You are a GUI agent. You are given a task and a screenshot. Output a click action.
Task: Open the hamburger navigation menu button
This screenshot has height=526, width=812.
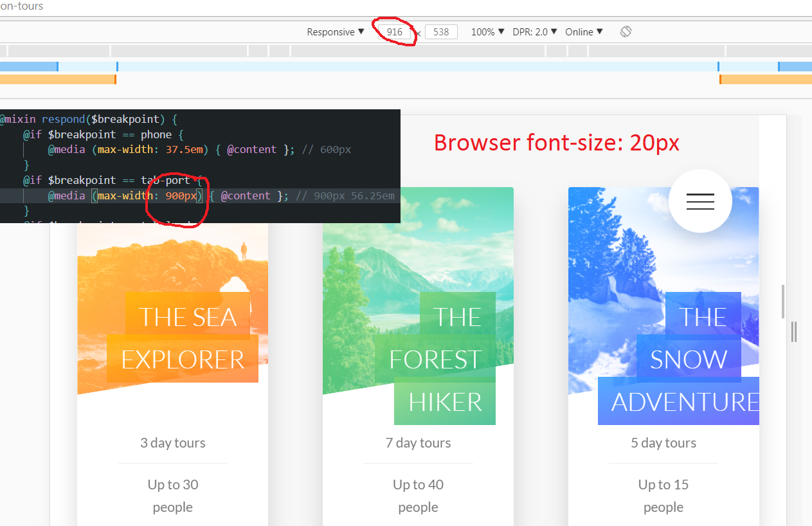(x=700, y=201)
